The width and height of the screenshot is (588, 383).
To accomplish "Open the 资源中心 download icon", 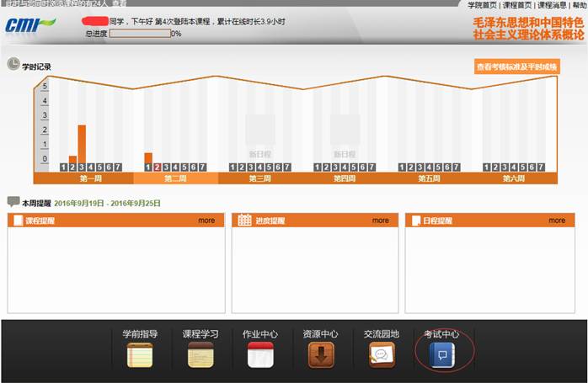I will pos(321,355).
